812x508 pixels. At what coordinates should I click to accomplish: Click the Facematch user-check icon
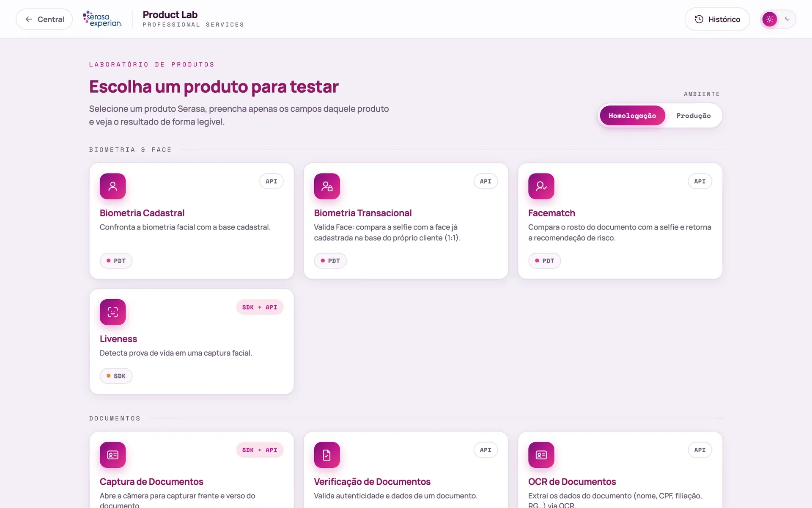541,186
